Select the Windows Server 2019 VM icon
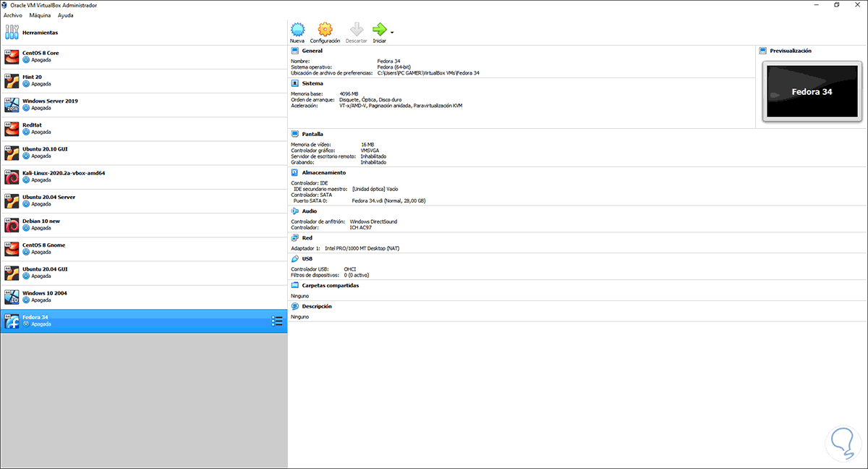 click(x=12, y=104)
